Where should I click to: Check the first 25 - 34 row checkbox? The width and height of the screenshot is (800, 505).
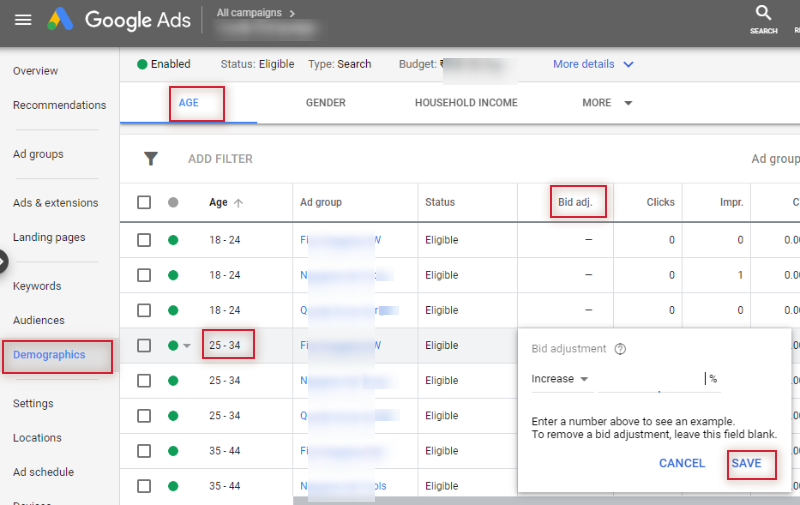pos(144,345)
